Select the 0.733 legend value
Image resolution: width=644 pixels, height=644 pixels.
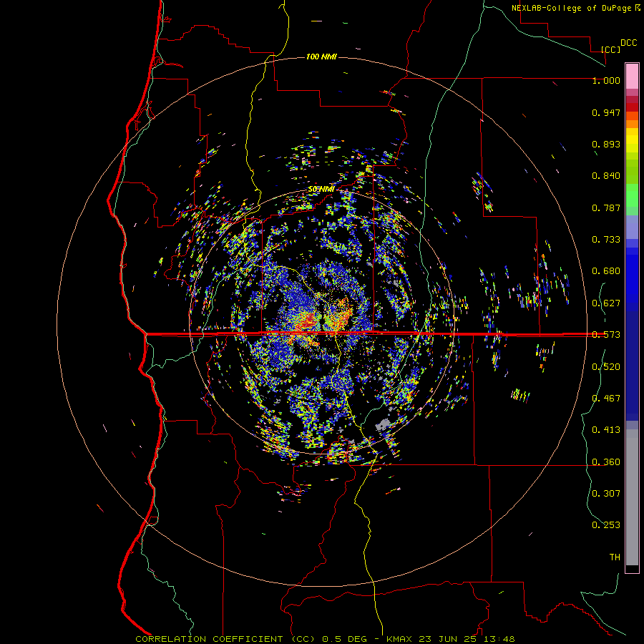pyautogui.click(x=606, y=240)
